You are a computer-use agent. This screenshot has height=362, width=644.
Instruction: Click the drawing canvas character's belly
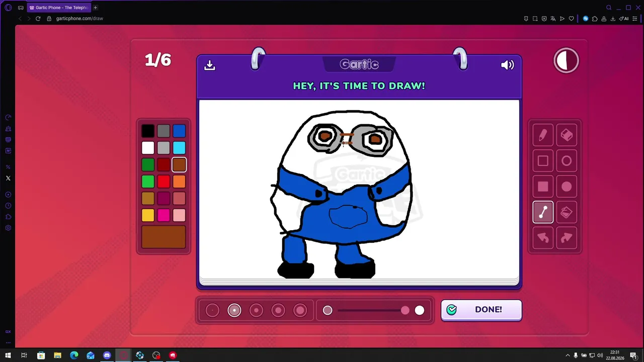pyautogui.click(x=348, y=216)
